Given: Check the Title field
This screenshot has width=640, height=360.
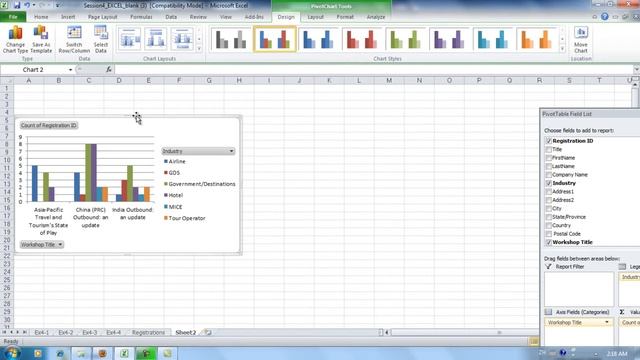Looking at the screenshot, I should coord(549,149).
